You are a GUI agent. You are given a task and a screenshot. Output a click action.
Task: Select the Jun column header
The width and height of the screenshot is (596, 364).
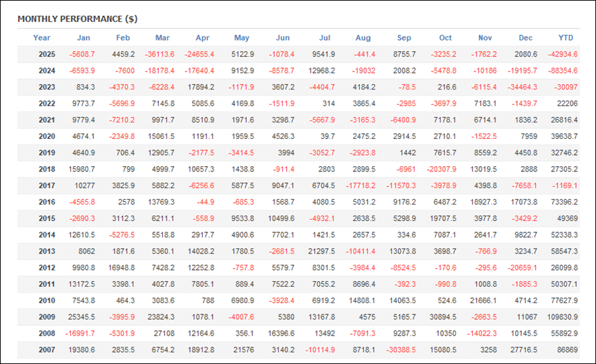click(x=283, y=38)
